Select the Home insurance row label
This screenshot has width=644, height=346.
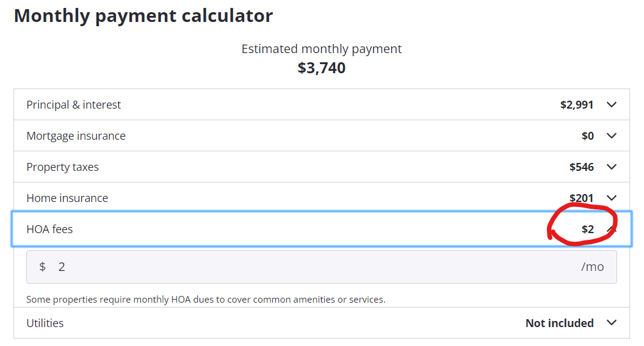pos(67,198)
